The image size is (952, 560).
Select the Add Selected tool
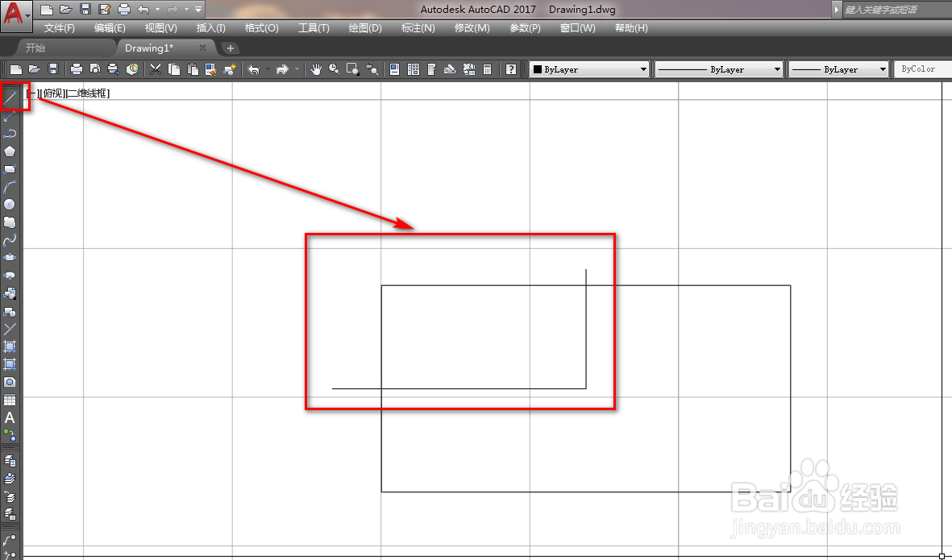[10, 435]
